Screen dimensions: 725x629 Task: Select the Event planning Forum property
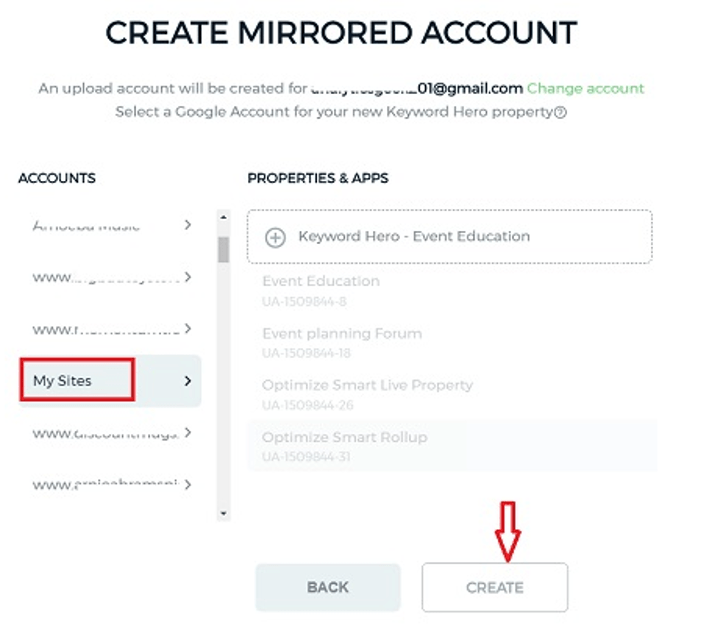click(x=342, y=333)
